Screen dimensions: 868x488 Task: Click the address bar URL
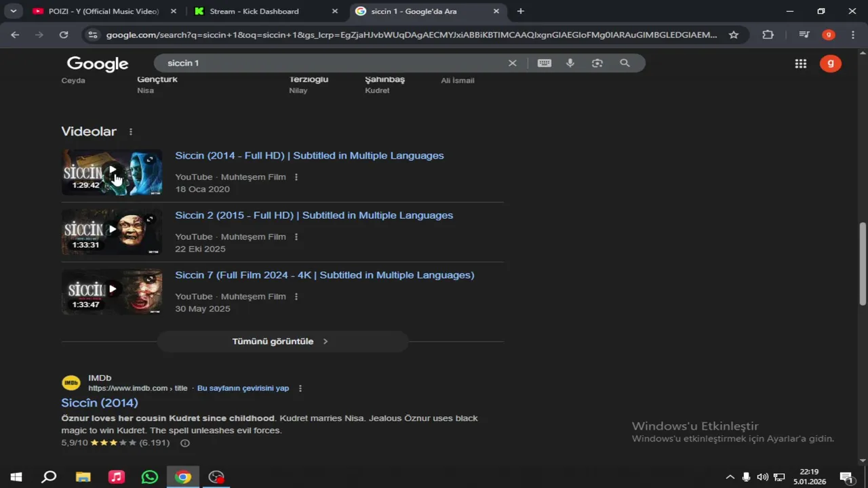(412, 35)
